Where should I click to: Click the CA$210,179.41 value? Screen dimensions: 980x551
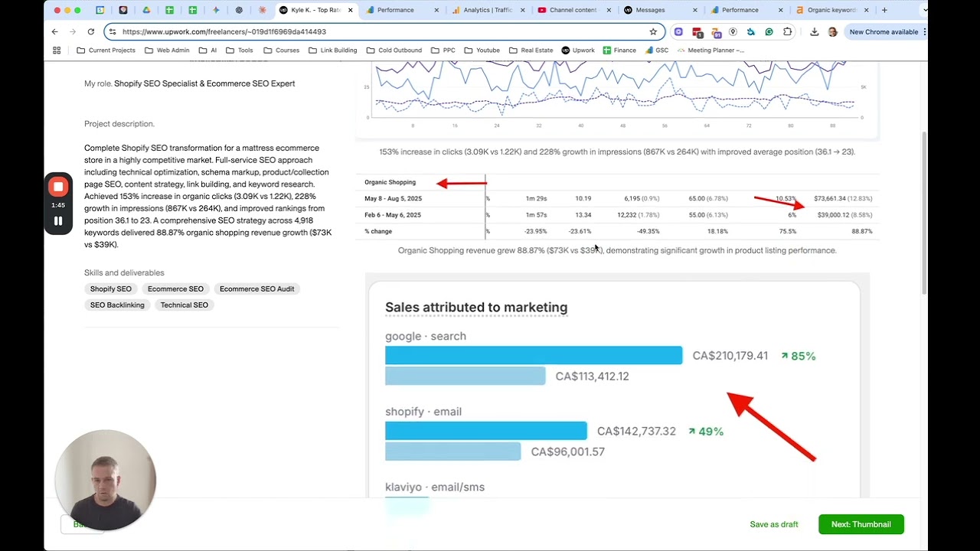[730, 356]
